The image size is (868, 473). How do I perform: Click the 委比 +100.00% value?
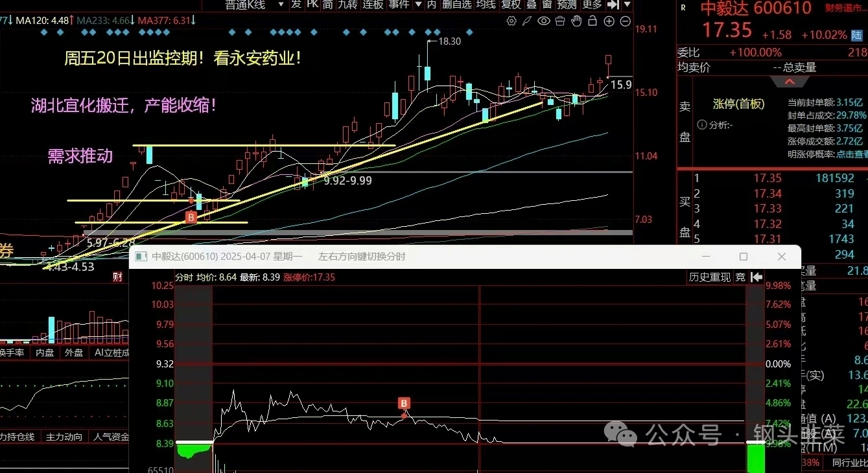(x=755, y=52)
